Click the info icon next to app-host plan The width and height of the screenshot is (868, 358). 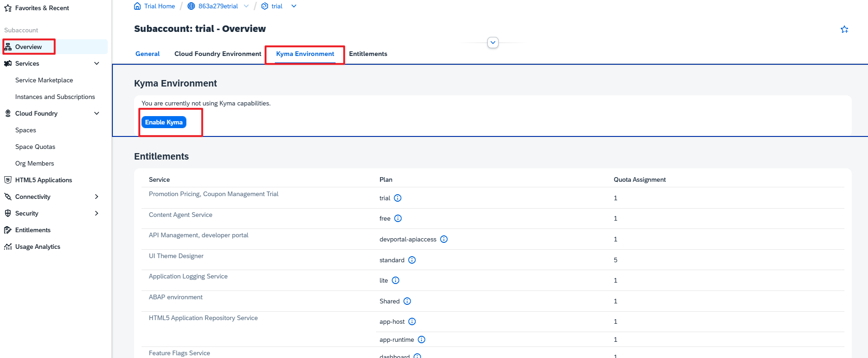[x=412, y=321]
